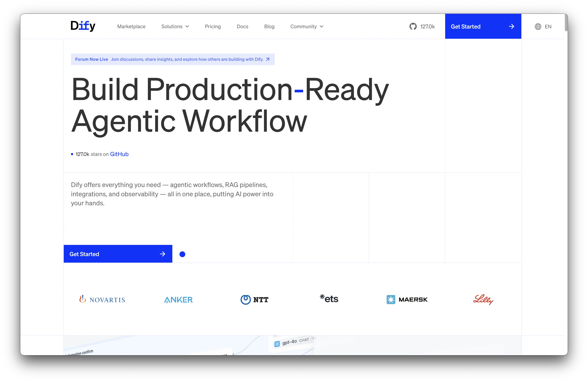Click Get Started button in header

click(483, 26)
